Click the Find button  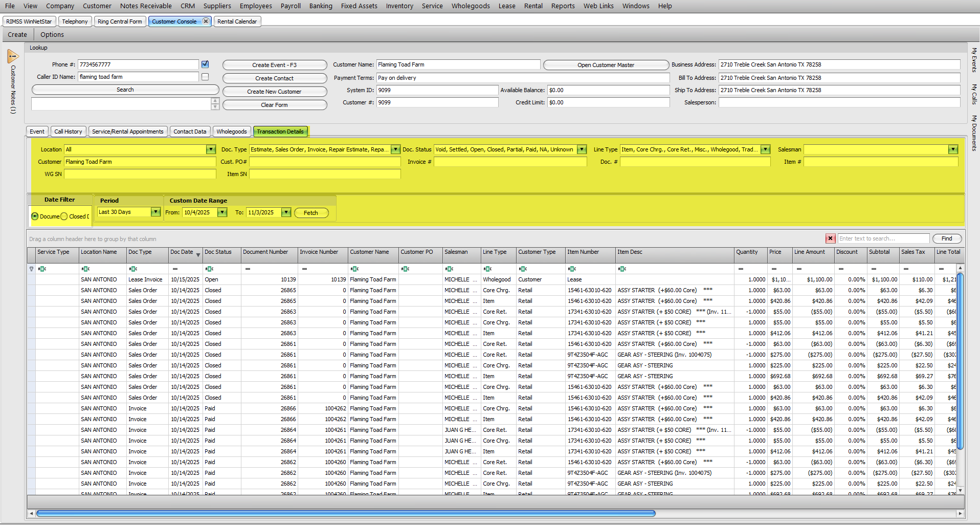[947, 238]
